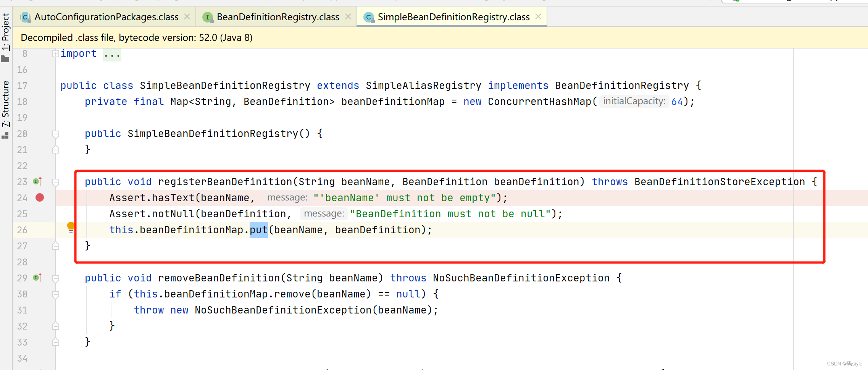The height and width of the screenshot is (370, 868).
Task: Click class icon of SimpleBeanDefinitionRegistry tab
Action: click(x=369, y=17)
